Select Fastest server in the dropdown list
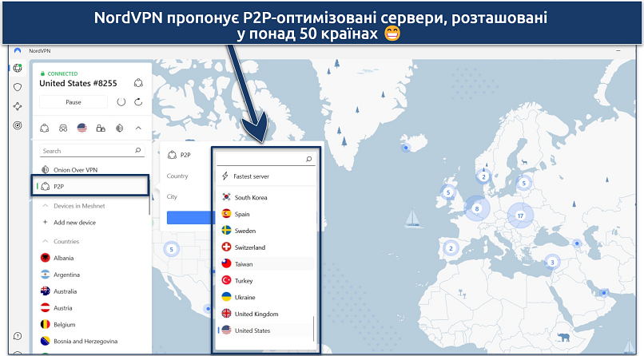 252,176
